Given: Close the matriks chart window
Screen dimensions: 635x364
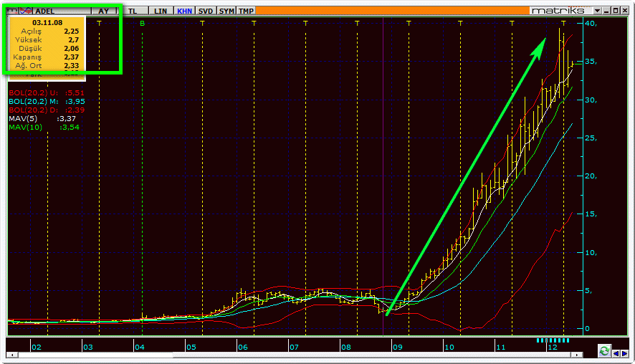Looking at the screenshot, I should (624, 11).
